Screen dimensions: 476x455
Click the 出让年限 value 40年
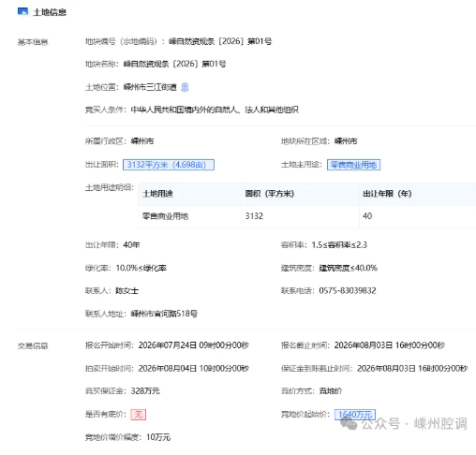pos(131,245)
